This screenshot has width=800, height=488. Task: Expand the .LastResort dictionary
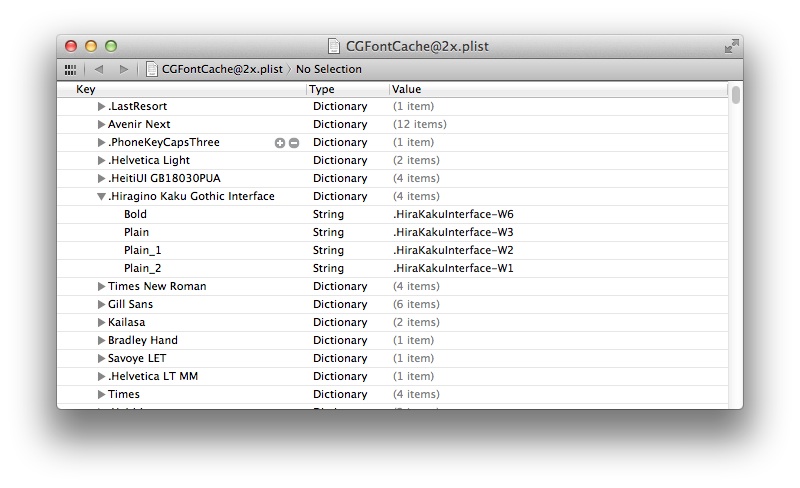(101, 106)
